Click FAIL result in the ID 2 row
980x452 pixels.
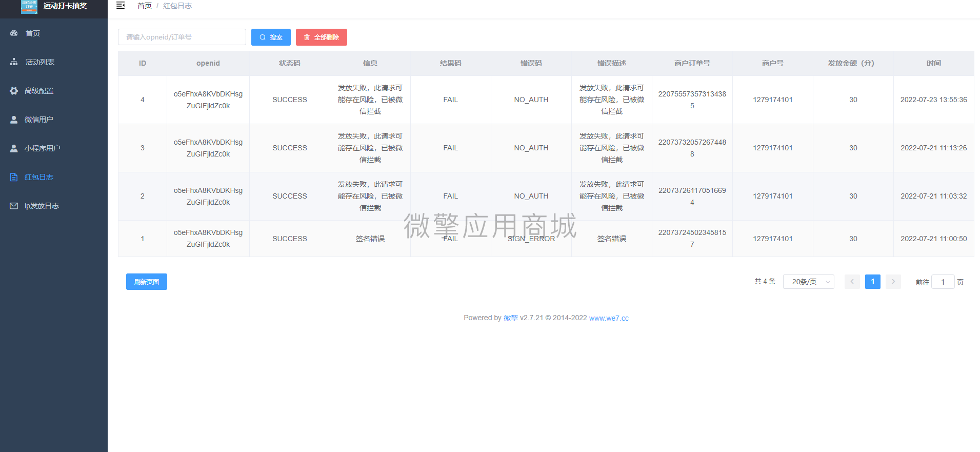pos(451,196)
